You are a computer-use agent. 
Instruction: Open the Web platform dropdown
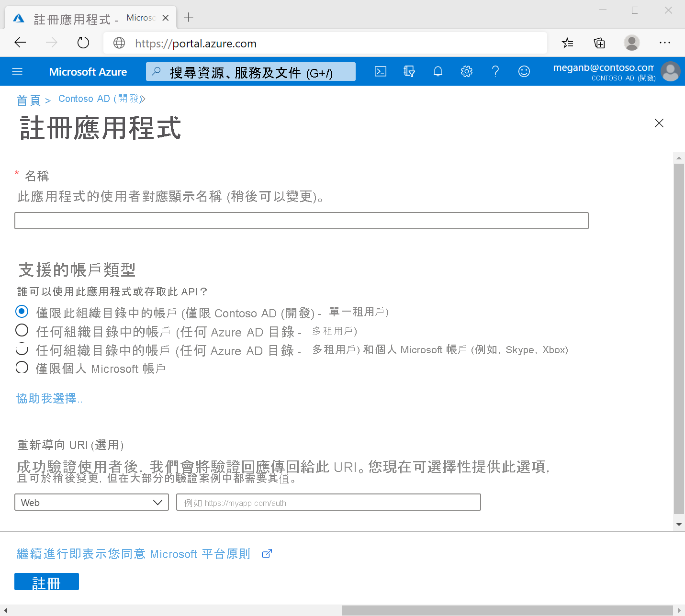point(91,502)
